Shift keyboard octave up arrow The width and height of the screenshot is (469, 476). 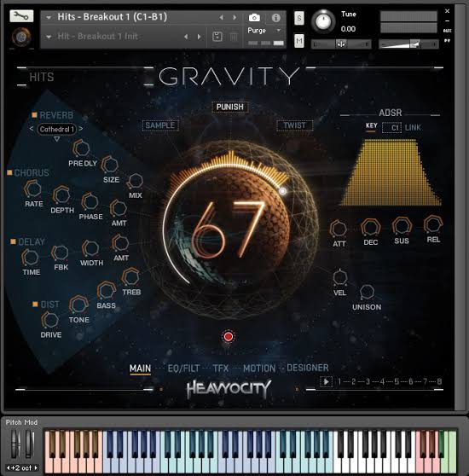tap(37, 467)
